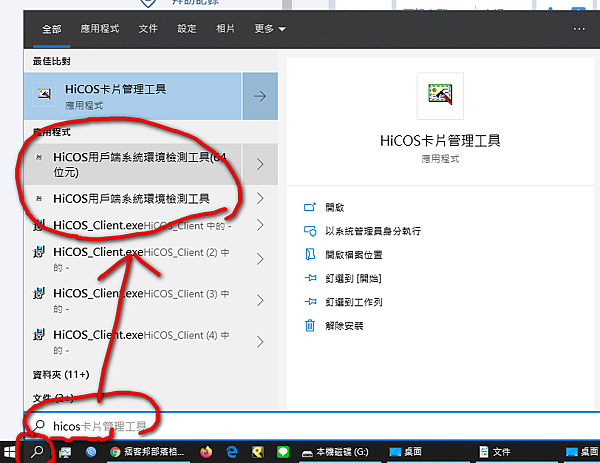Expand chevron for the 64位元 檢測工具 result

pyautogui.click(x=260, y=165)
